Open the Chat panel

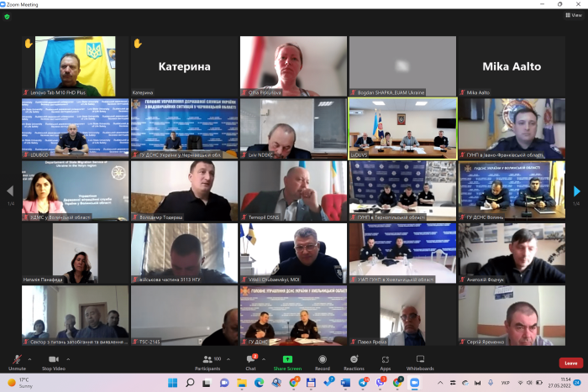[250, 360]
